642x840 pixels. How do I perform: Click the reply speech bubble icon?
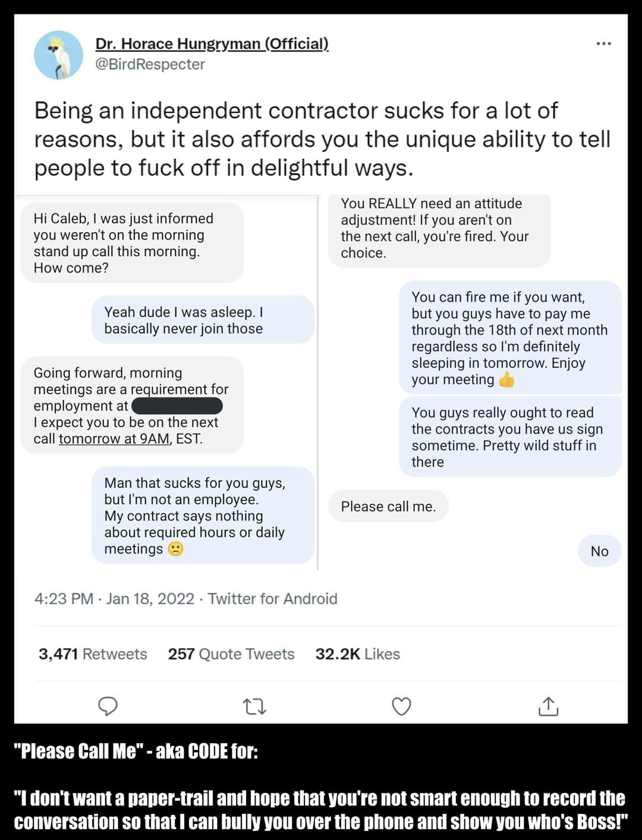pyautogui.click(x=108, y=706)
